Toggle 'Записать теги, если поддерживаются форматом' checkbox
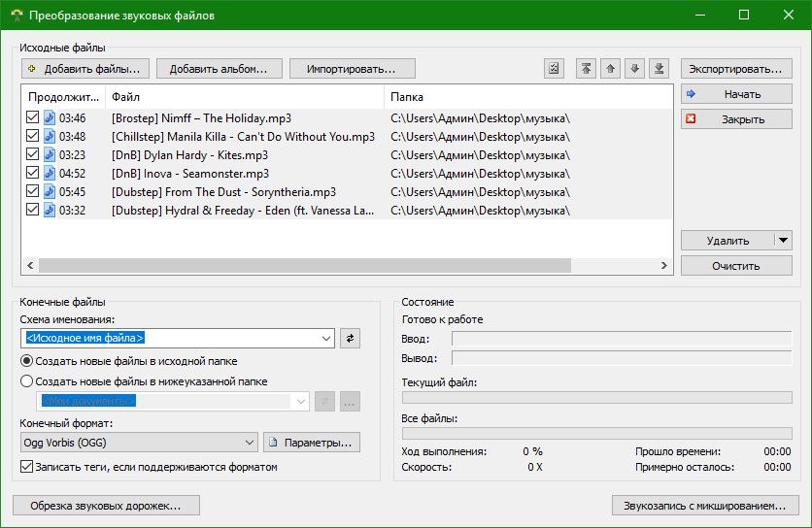812x528 pixels. click(x=26, y=467)
